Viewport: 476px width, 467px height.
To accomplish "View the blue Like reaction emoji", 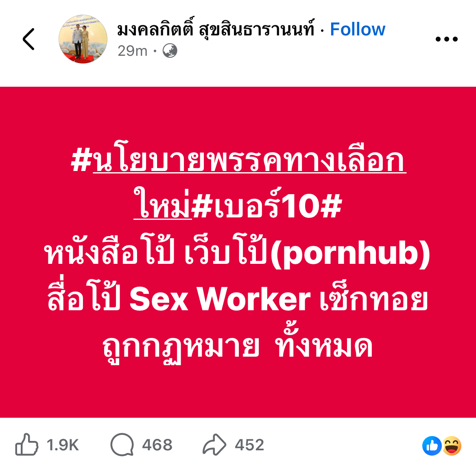I will [x=432, y=446].
